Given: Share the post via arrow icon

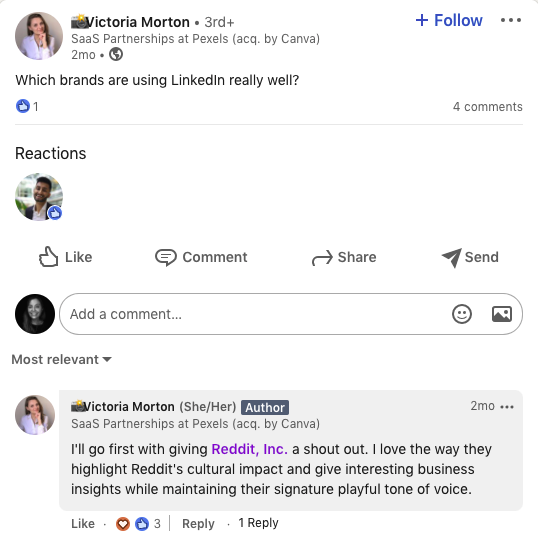Looking at the screenshot, I should (x=344, y=257).
